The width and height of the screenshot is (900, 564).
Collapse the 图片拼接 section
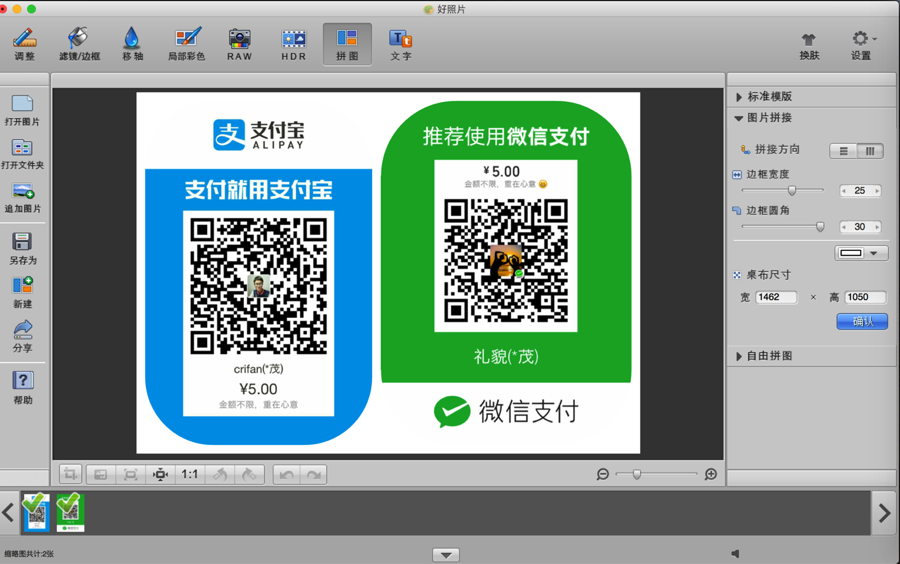coord(739,118)
